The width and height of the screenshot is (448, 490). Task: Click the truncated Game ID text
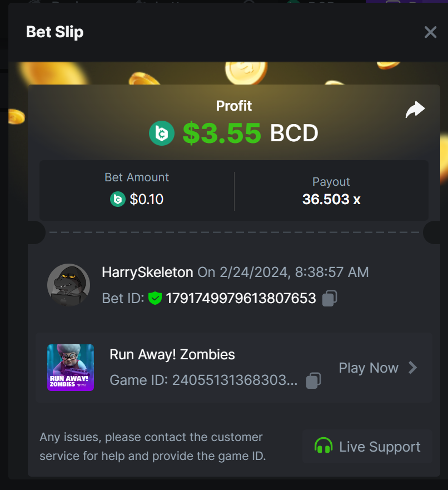[203, 380]
